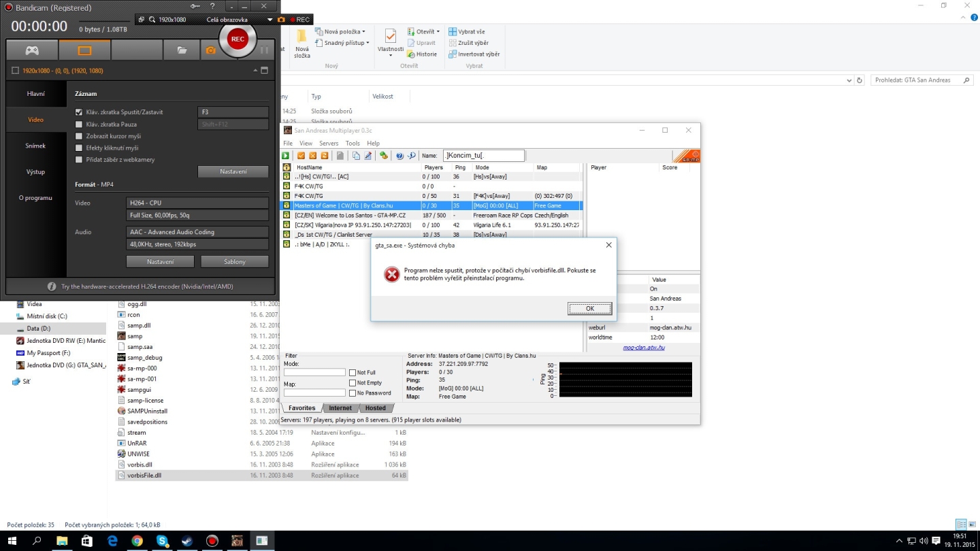Image resolution: width=980 pixels, height=551 pixels.
Task: Select Bandicam screen recording mode rectangle icon
Action: point(84,50)
